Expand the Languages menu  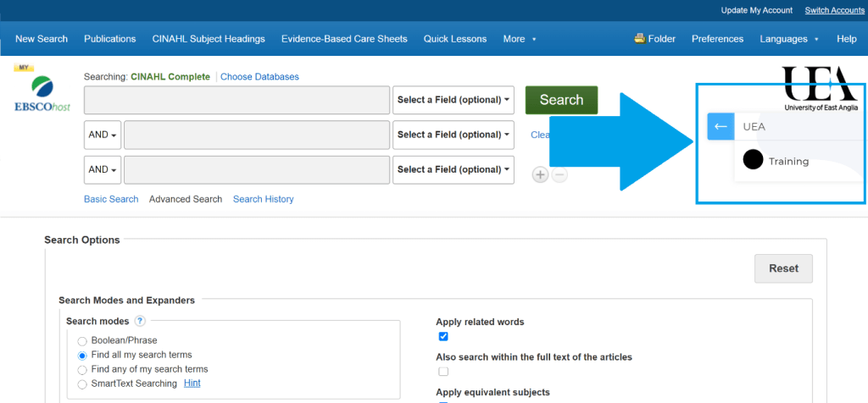[788, 39]
